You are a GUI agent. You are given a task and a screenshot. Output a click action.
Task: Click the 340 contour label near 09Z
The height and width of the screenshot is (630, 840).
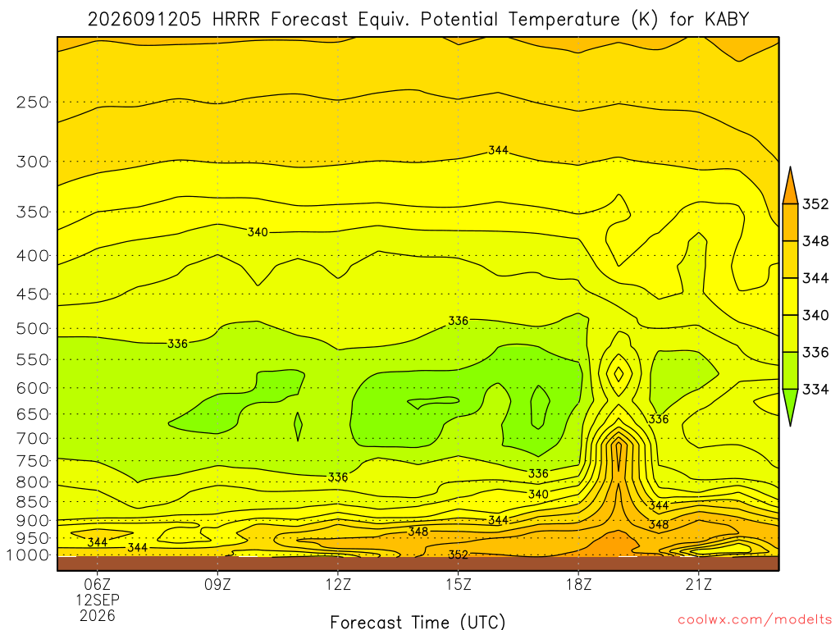pyautogui.click(x=258, y=232)
